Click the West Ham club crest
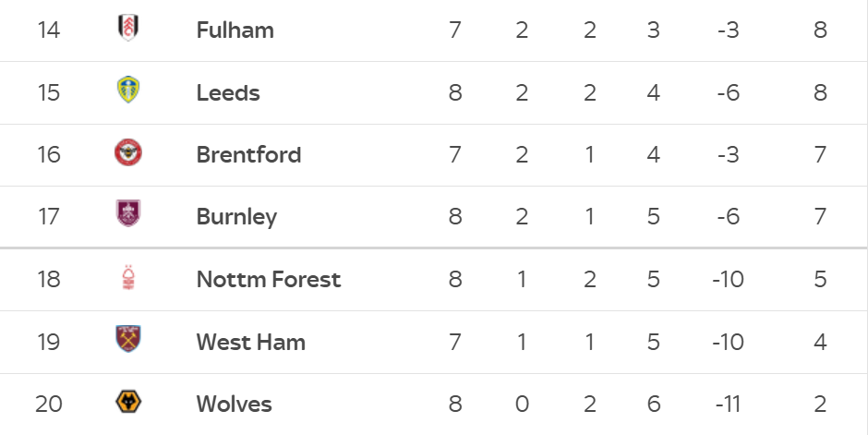This screenshot has height=435, width=868. click(127, 341)
